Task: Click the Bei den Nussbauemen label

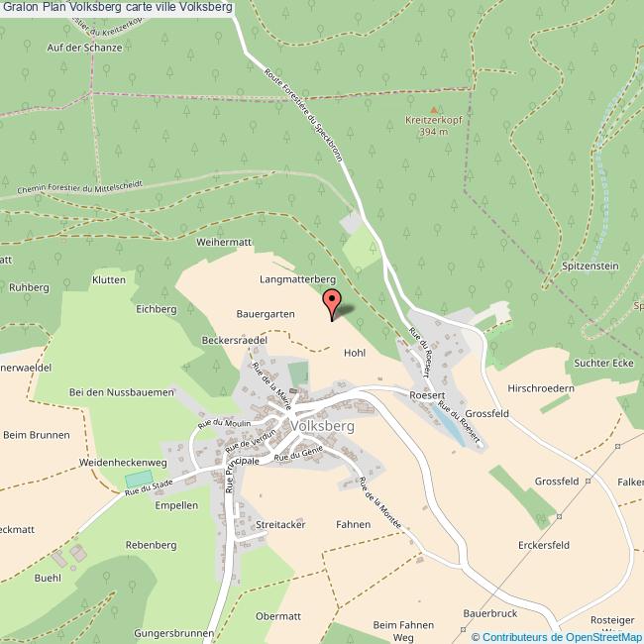Action: [122, 392]
